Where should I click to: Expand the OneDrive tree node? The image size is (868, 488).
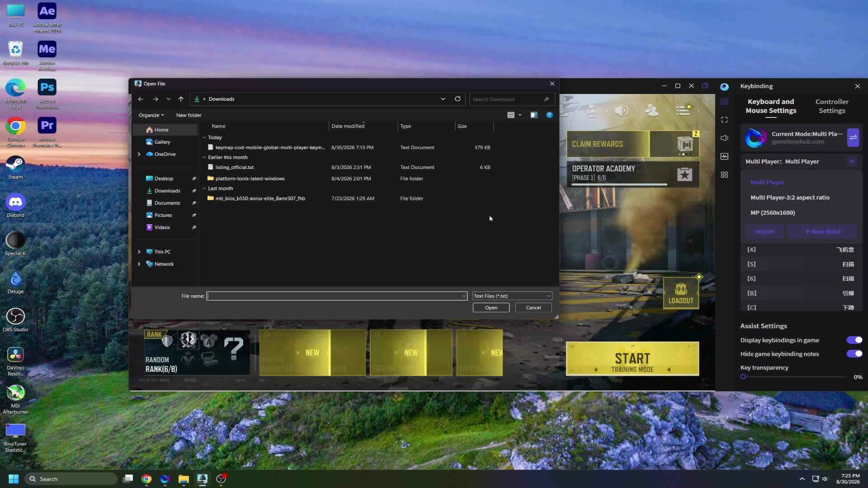[139, 154]
